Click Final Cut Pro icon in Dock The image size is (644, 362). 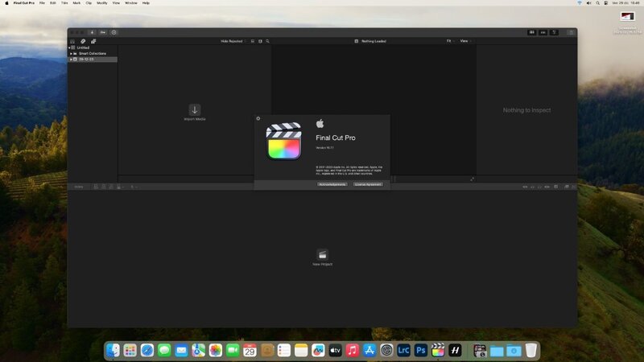[438, 351]
